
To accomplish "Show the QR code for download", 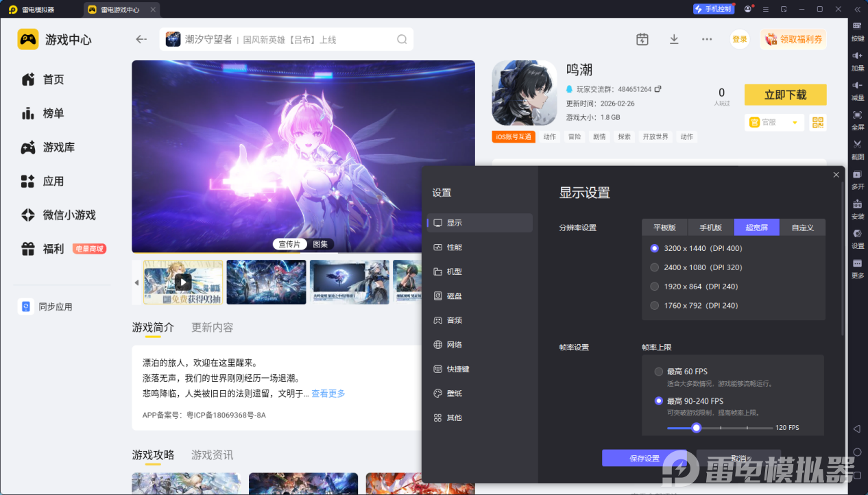I will pos(817,122).
